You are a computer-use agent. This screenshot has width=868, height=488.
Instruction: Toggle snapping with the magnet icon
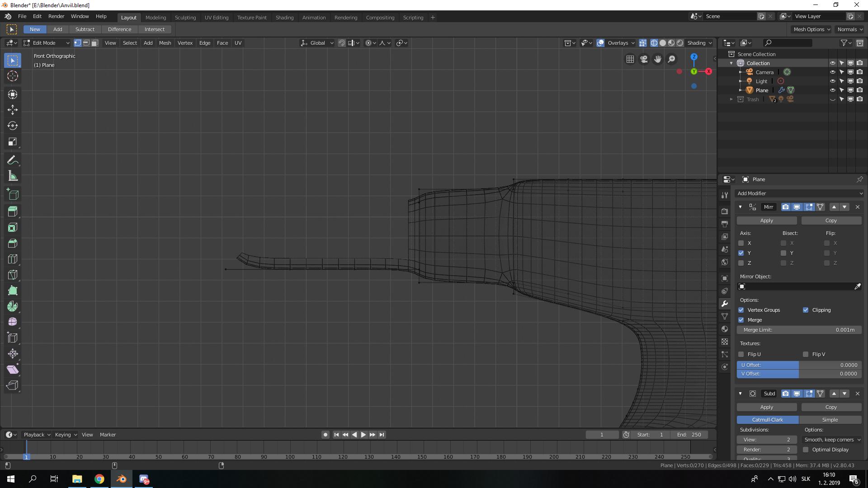pyautogui.click(x=342, y=43)
